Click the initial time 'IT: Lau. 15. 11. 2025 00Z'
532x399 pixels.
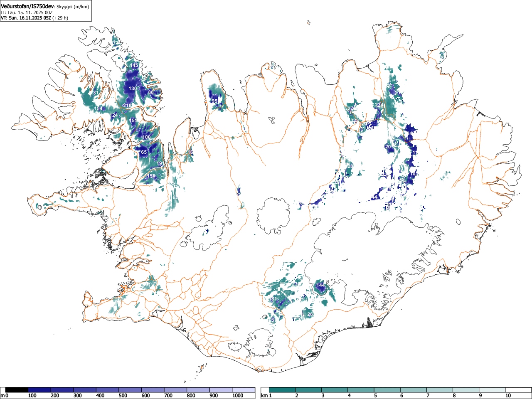27,12
